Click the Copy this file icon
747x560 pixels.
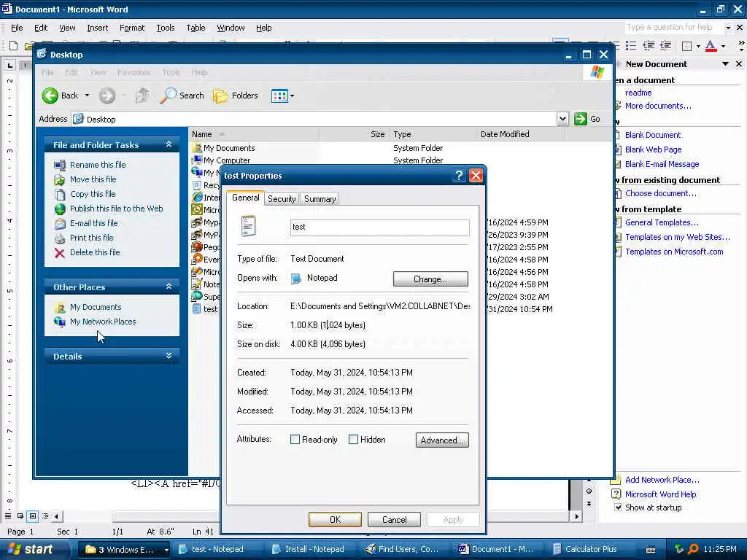click(x=60, y=194)
